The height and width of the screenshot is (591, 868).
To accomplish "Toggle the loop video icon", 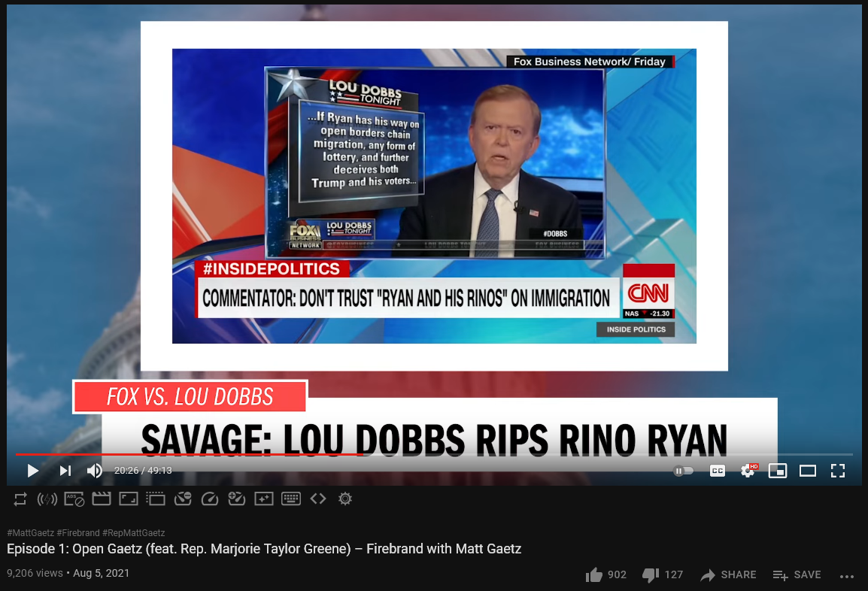I will pos(20,499).
